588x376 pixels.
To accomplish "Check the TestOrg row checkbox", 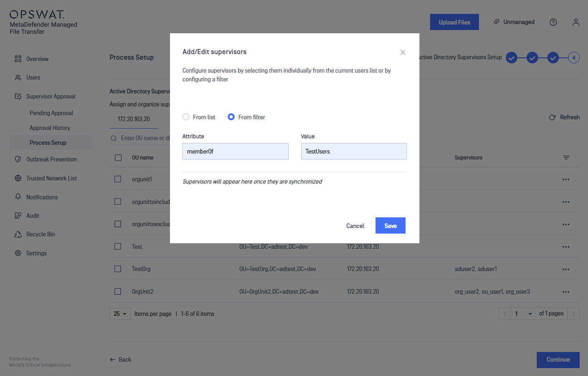I will click(118, 269).
